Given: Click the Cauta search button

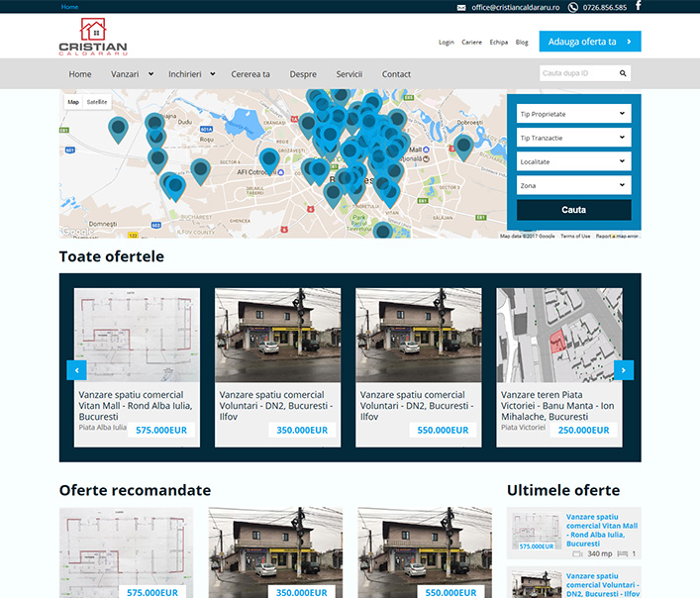Looking at the screenshot, I should [x=573, y=210].
